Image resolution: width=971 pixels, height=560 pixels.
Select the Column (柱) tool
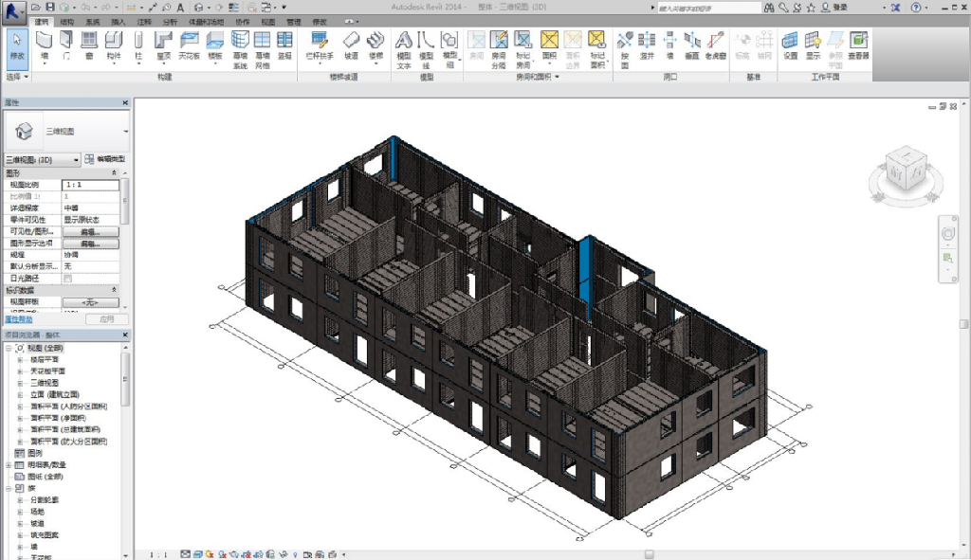(138, 47)
